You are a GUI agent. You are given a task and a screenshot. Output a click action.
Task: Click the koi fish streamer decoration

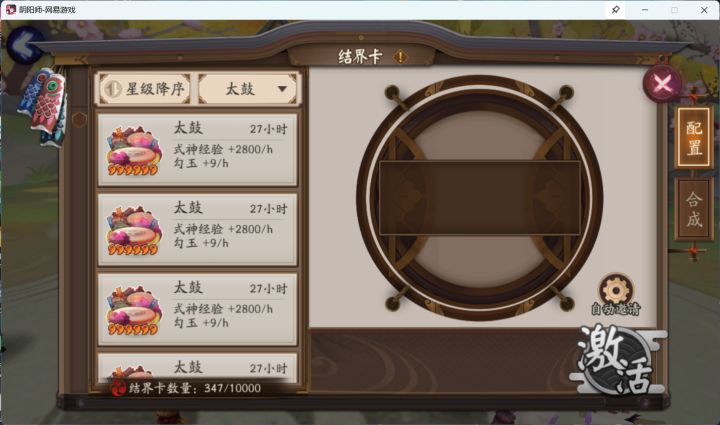coord(44,107)
